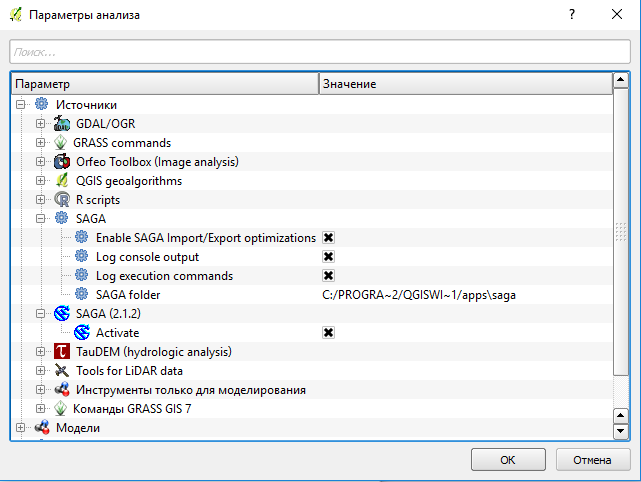Click the Команды GRASS GIS 7 icon
Image resolution: width=641 pixels, height=482 pixels.
click(61, 408)
